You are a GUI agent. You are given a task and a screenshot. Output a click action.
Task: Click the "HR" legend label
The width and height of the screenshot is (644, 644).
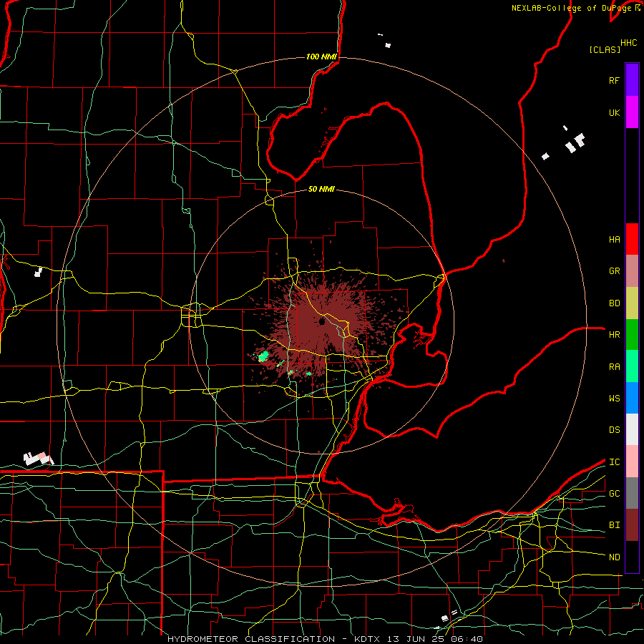tap(614, 335)
